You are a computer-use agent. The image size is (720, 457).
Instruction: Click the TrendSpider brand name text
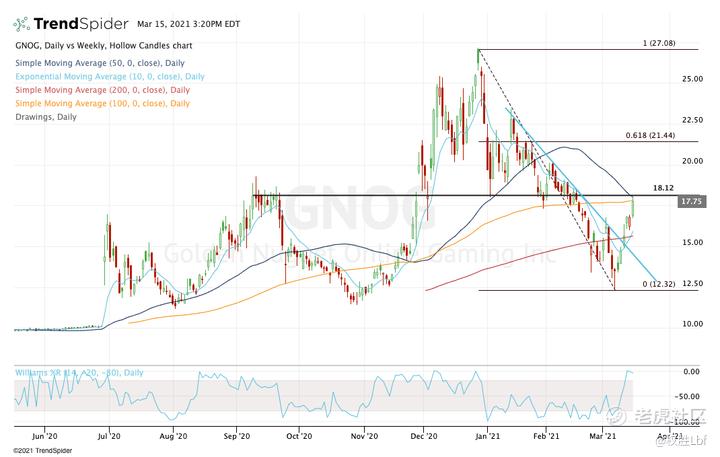coord(81,23)
